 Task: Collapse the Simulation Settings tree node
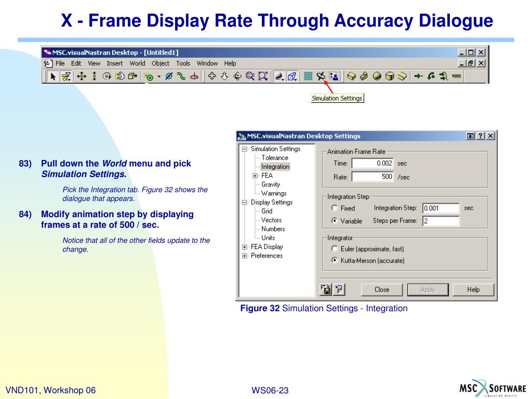(x=244, y=149)
